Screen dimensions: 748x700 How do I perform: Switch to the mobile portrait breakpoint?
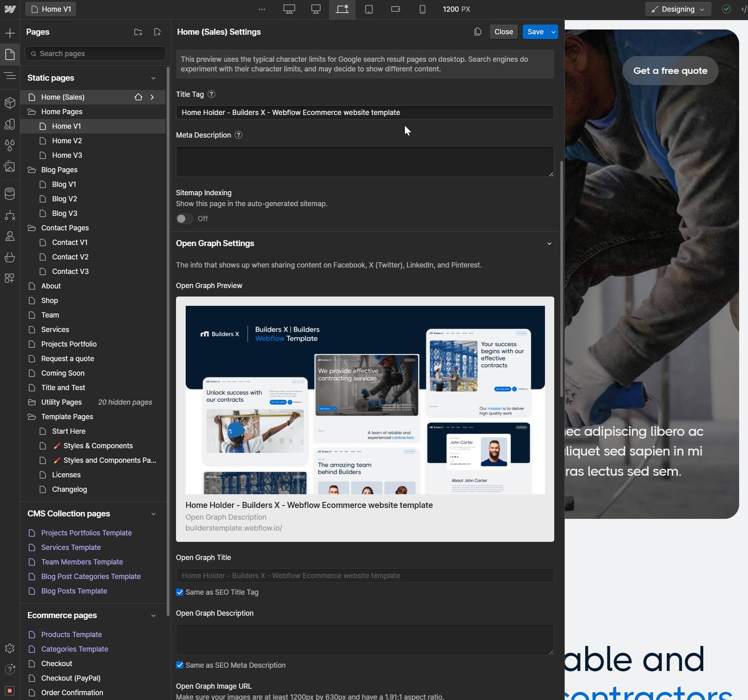pos(422,9)
